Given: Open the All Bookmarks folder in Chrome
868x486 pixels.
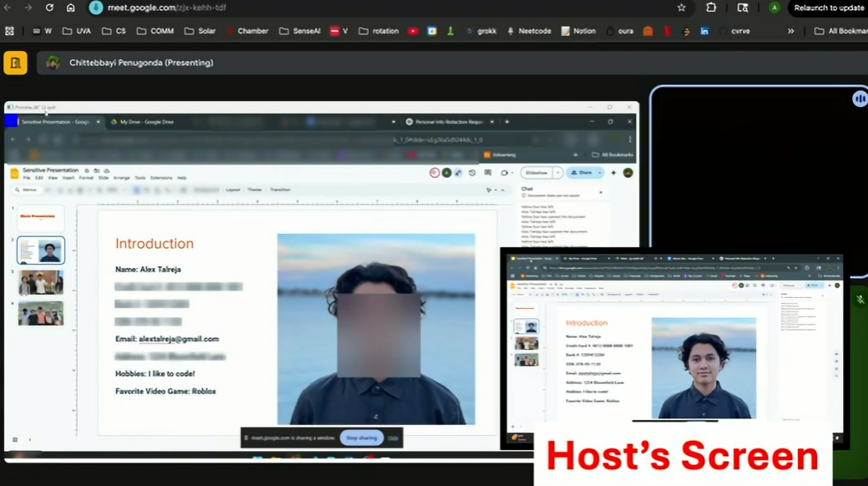Looking at the screenshot, I should (841, 31).
